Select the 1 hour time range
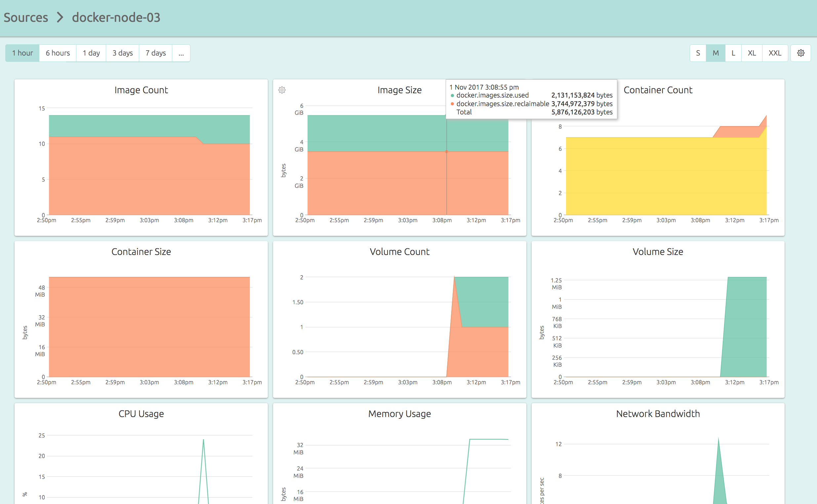This screenshot has height=504, width=817. click(x=22, y=53)
